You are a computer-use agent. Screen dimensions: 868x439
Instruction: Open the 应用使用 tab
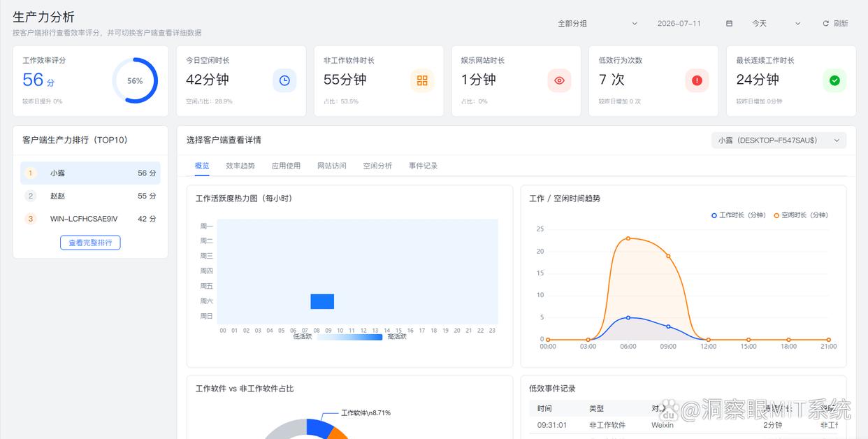[x=286, y=166]
